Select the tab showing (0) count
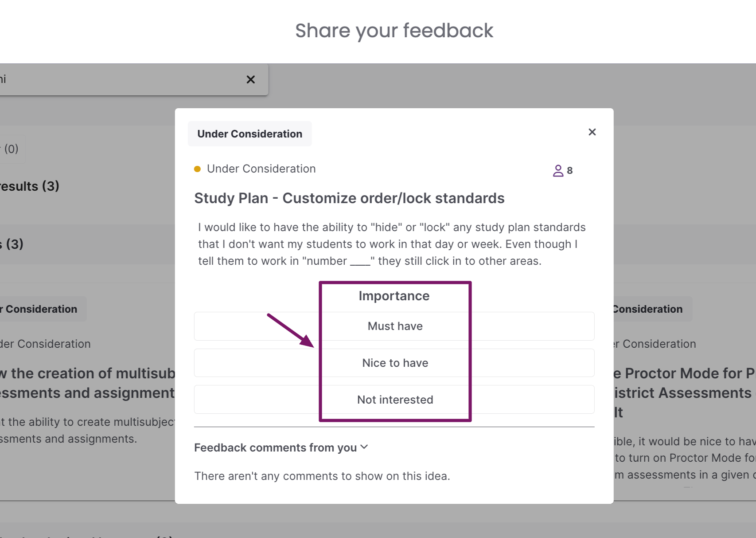This screenshot has height=538, width=756. point(11,149)
